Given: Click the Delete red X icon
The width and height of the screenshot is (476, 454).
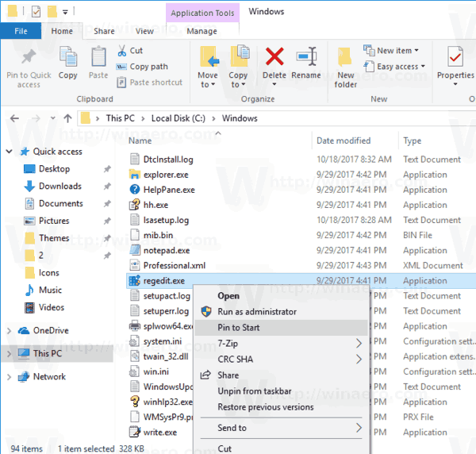Looking at the screenshot, I should tap(274, 58).
